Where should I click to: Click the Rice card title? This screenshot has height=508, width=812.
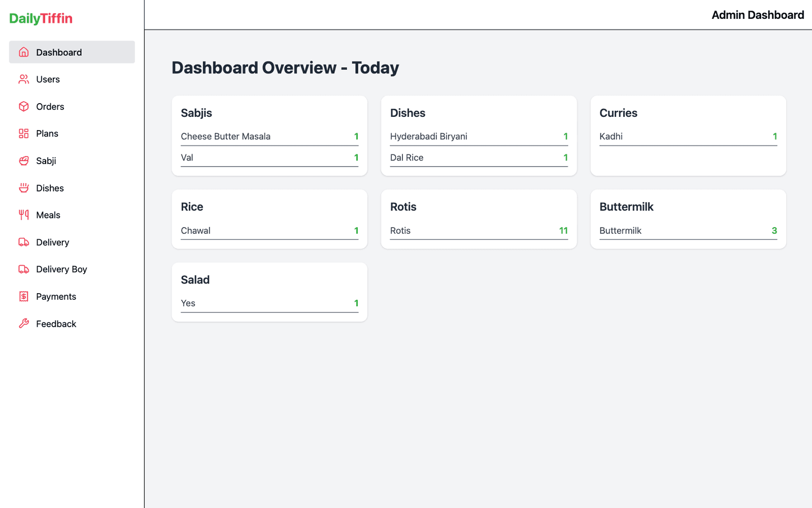(192, 207)
